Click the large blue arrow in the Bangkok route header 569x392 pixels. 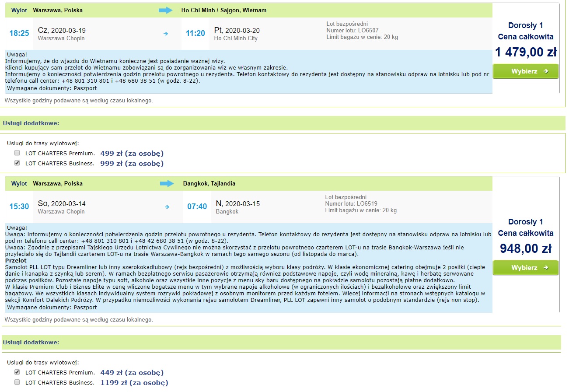[x=167, y=183]
